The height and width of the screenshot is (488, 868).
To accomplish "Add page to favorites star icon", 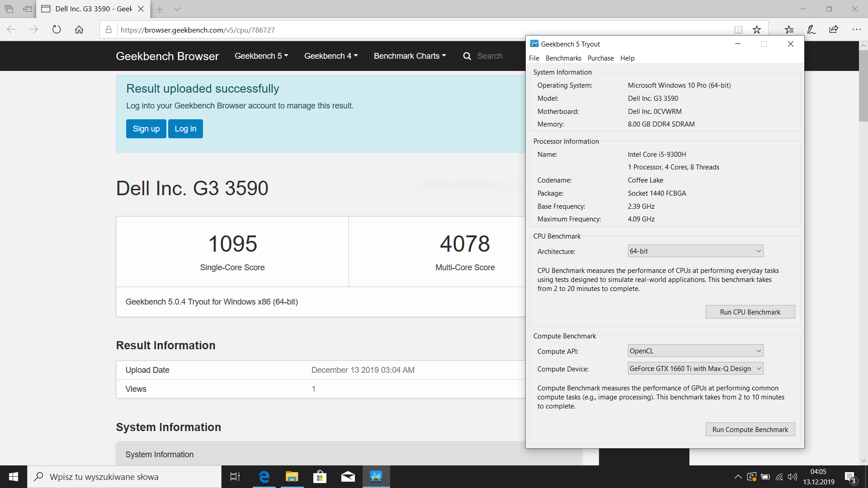I will pyautogui.click(x=757, y=30).
